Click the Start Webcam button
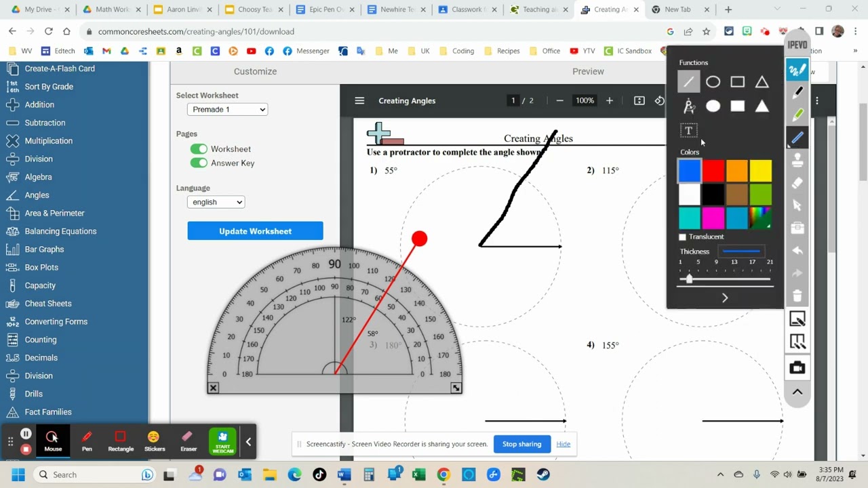The width and height of the screenshot is (868, 488). click(222, 441)
